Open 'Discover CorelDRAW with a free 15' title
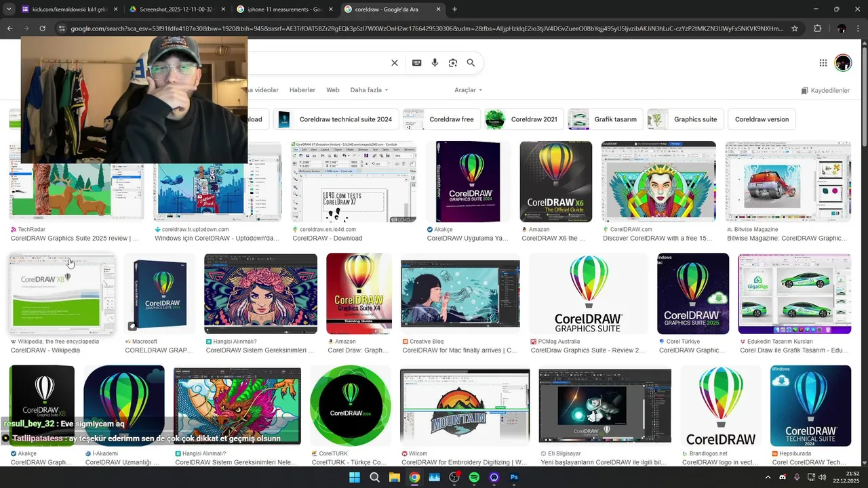 pos(658,239)
